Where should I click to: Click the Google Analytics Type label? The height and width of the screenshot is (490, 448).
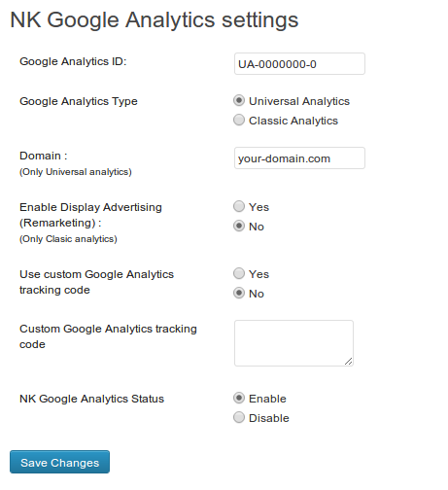point(79,101)
